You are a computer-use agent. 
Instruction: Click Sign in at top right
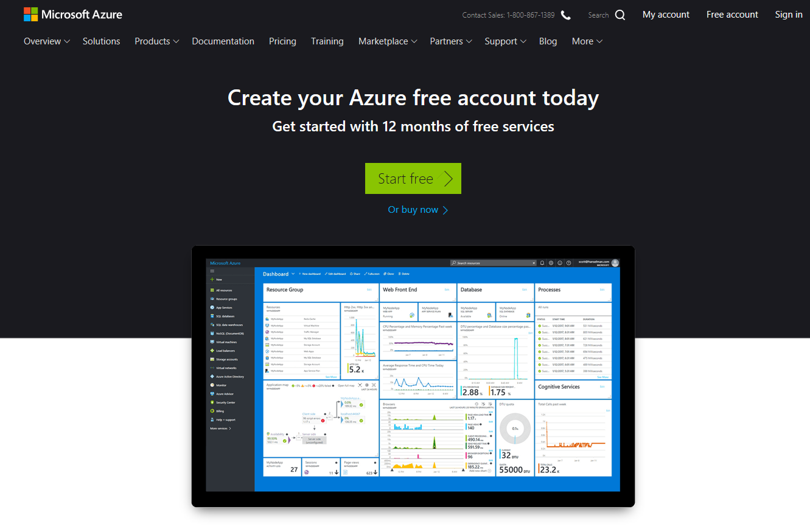[x=789, y=15]
